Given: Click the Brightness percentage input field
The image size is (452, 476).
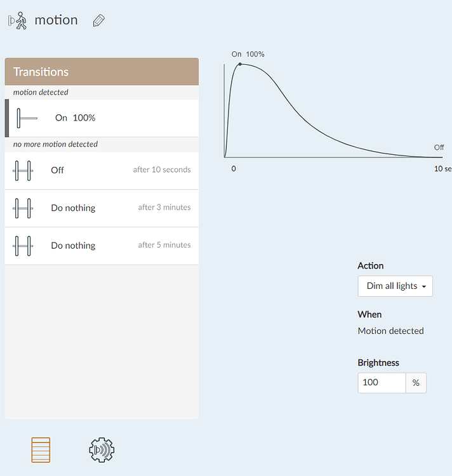Looking at the screenshot, I should pyautogui.click(x=382, y=383).
